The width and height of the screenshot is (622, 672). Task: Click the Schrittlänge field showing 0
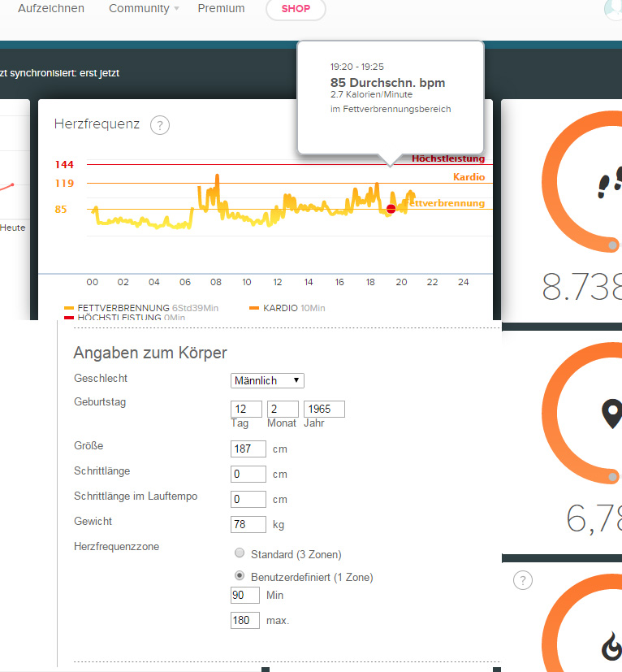[248, 474]
